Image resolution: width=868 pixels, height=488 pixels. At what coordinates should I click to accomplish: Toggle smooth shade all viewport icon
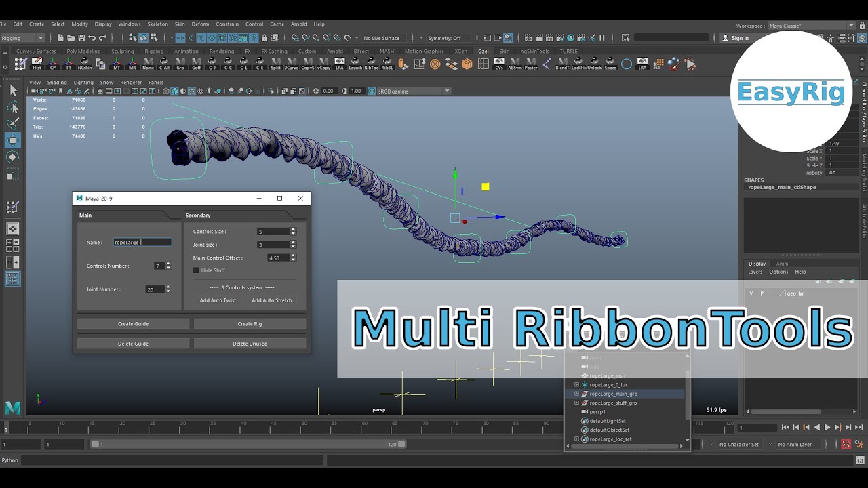175,91
